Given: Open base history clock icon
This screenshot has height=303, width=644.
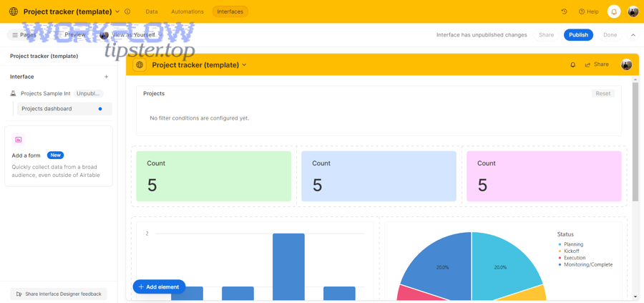Looking at the screenshot, I should point(564,11).
